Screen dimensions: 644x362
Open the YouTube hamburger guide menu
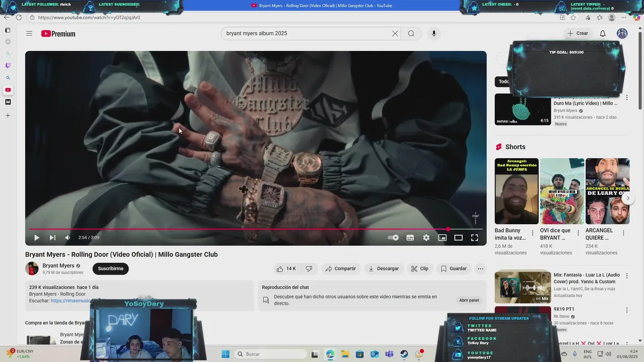[x=29, y=34]
